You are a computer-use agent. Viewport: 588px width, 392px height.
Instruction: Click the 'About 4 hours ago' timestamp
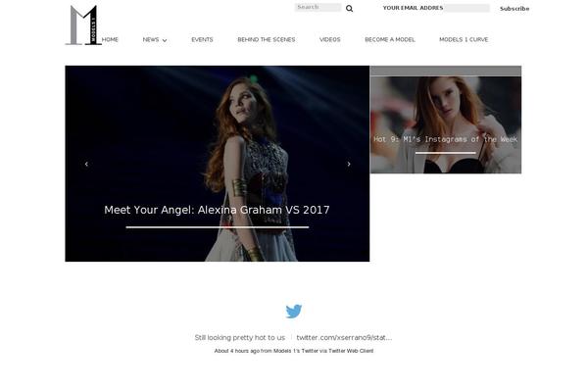237,351
